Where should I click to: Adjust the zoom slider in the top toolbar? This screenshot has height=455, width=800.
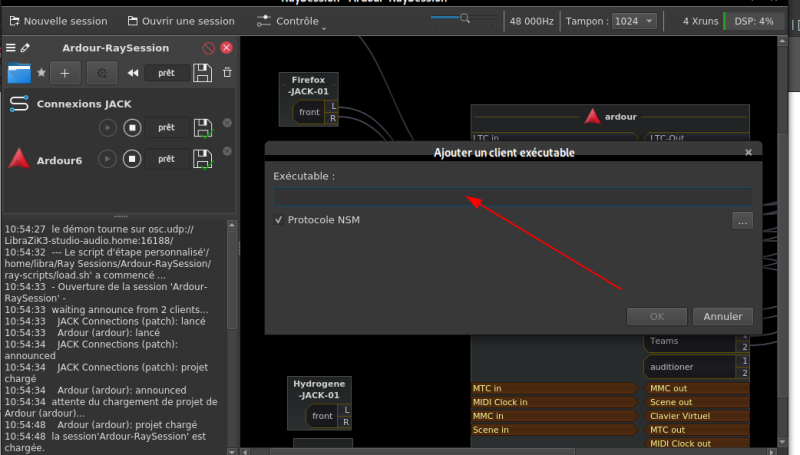pyautogui.click(x=463, y=18)
